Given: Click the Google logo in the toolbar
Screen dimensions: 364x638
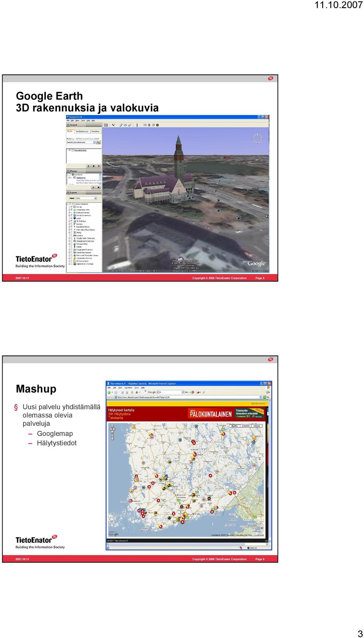Looking at the screenshot, I should tap(152, 392).
